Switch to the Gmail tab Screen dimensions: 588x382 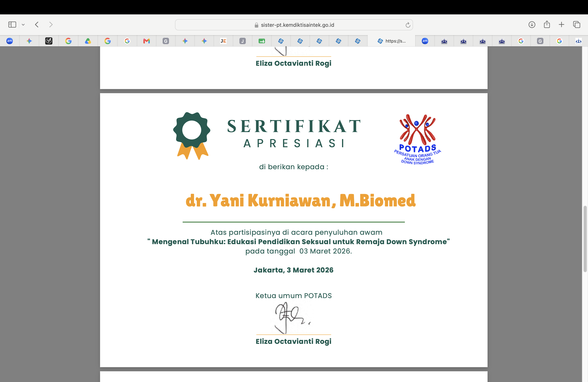147,41
